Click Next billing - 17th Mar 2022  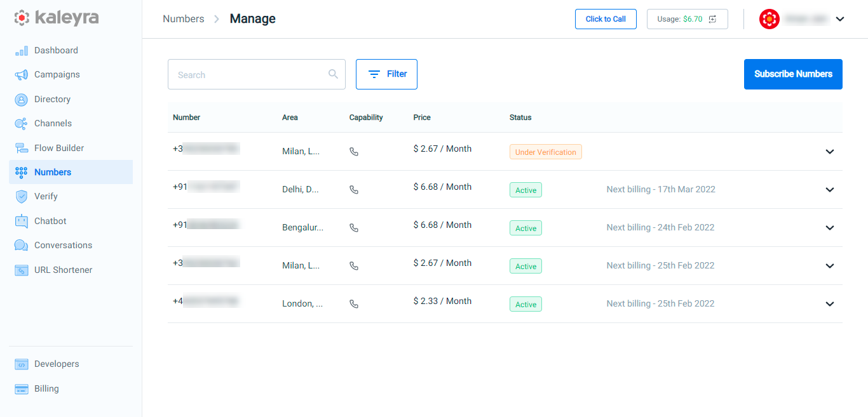pos(661,190)
